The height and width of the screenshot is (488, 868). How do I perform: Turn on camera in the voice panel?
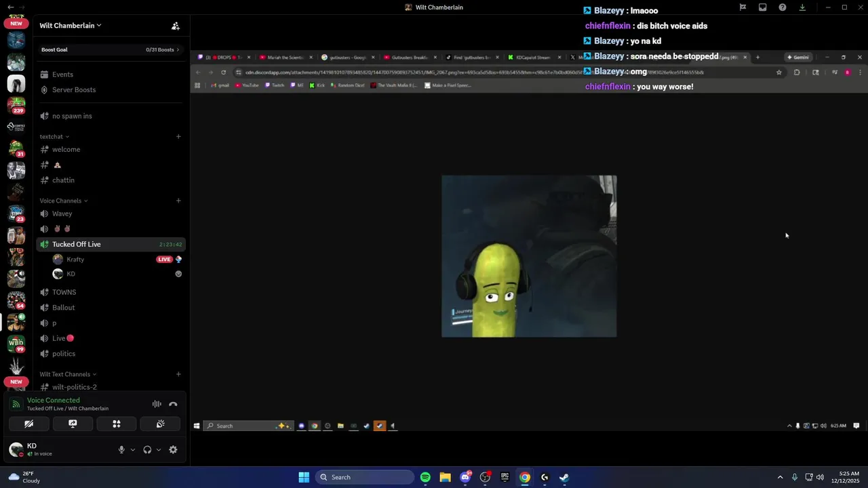[x=29, y=424]
